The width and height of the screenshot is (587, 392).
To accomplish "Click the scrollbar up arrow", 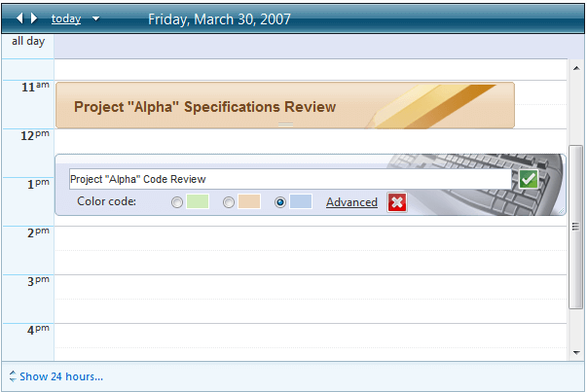I will click(x=576, y=67).
